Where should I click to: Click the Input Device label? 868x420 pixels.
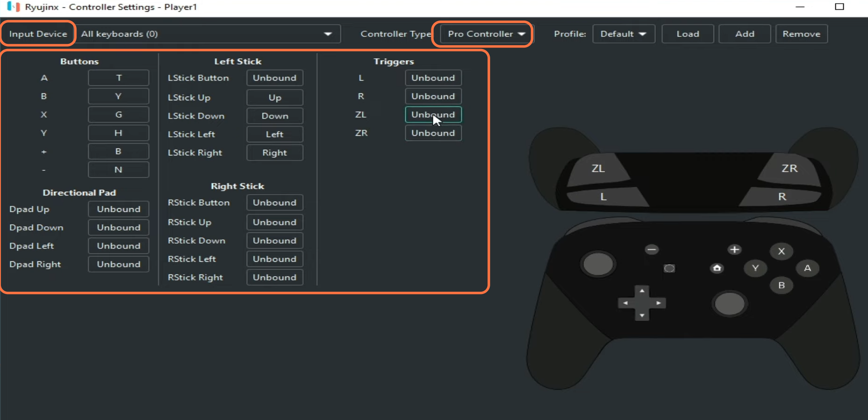point(38,34)
